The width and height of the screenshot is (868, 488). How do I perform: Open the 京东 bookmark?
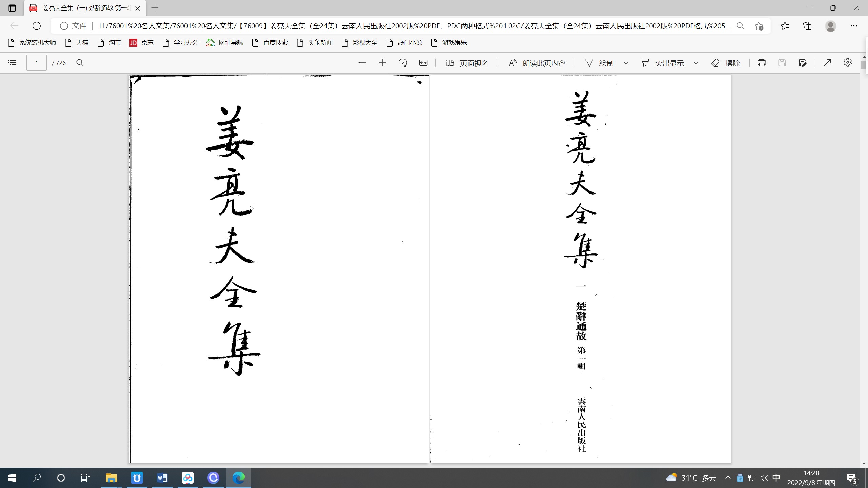coord(141,43)
